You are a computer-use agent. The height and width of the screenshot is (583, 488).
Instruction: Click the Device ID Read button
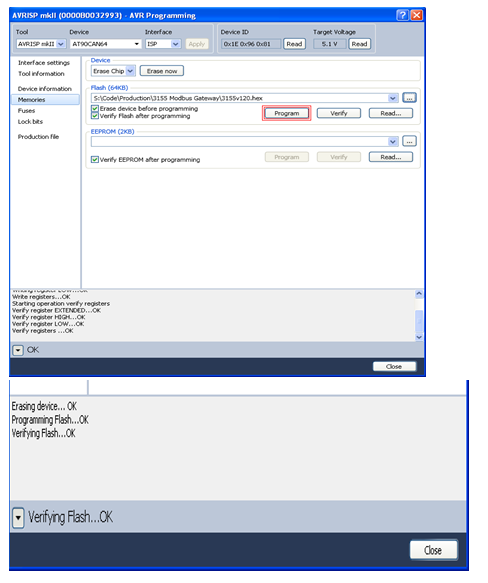(x=294, y=44)
